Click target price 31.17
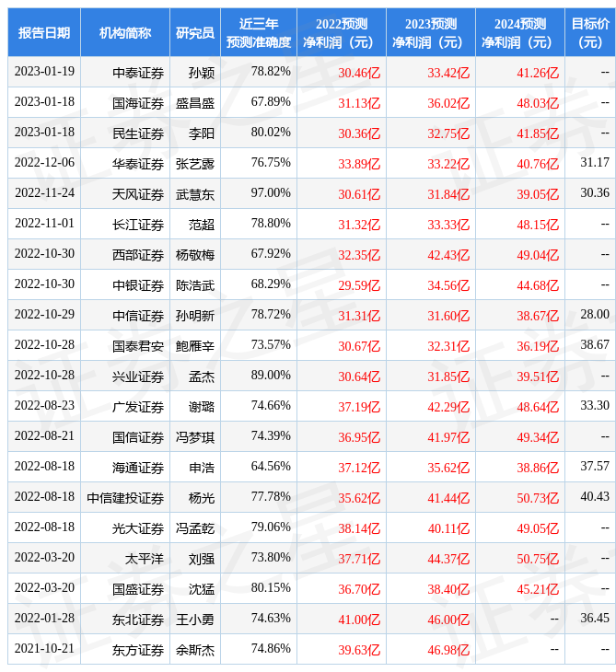The width and height of the screenshot is (616, 672). 595,162
